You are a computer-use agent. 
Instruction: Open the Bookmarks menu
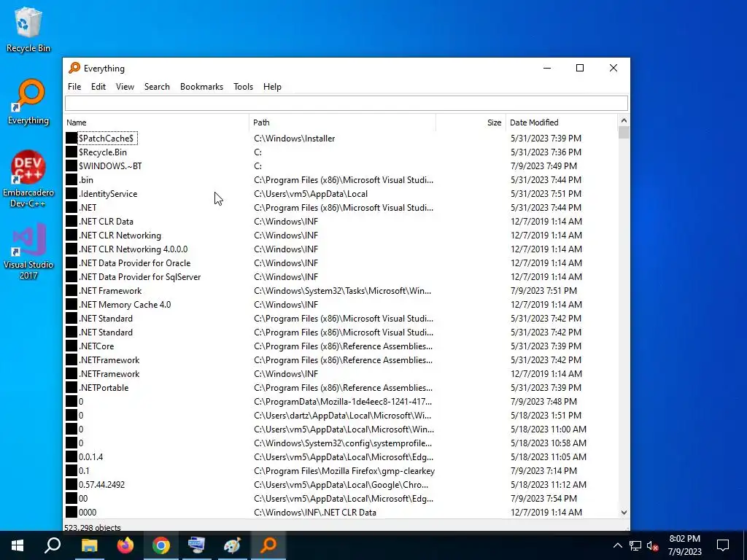(201, 87)
